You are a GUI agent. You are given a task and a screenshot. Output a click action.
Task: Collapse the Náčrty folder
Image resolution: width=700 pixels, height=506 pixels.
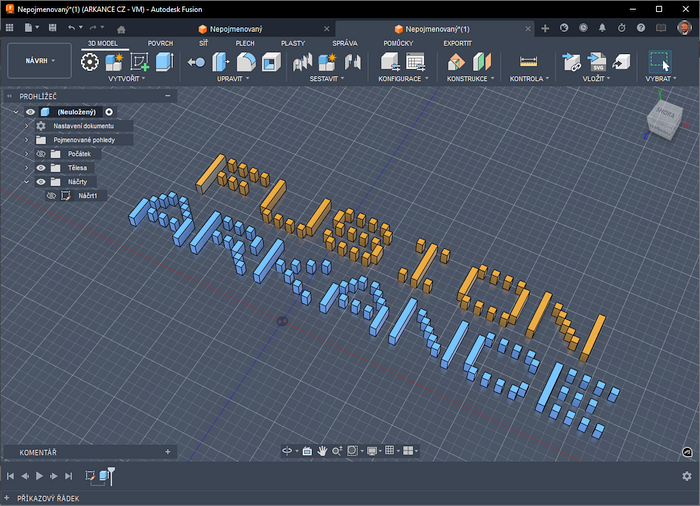pos(27,182)
